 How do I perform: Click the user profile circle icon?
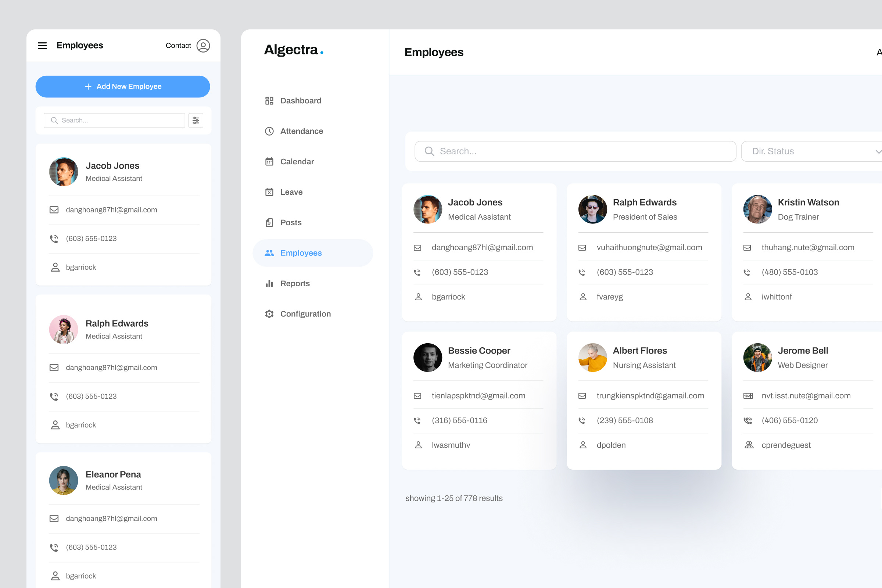pos(203,45)
